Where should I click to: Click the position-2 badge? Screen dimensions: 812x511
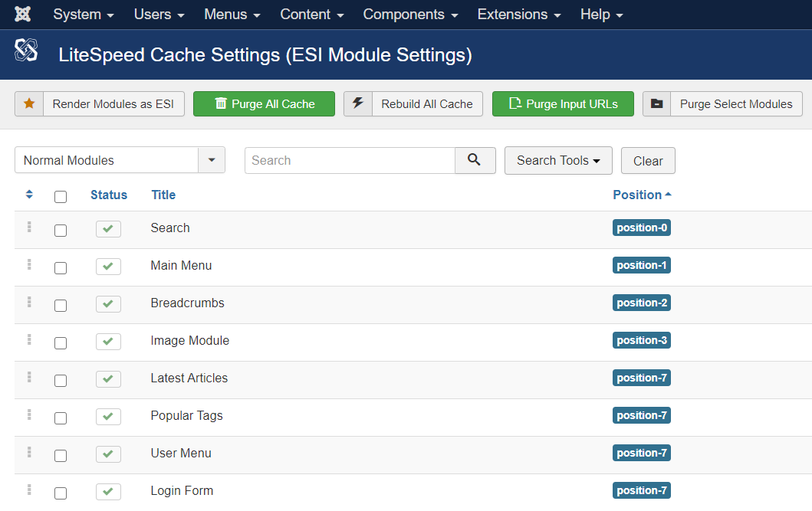tap(642, 303)
